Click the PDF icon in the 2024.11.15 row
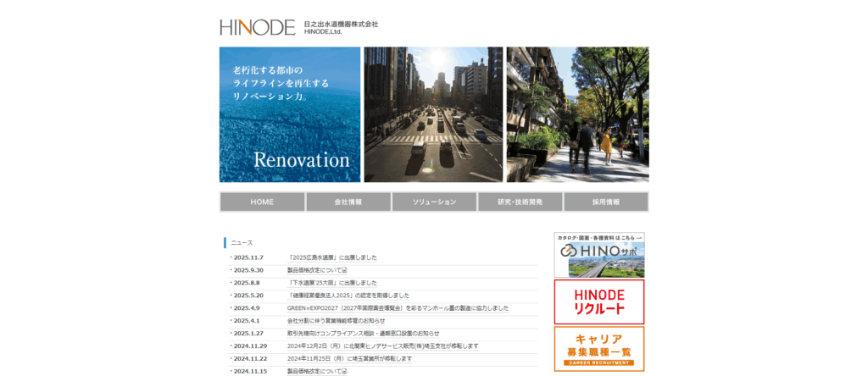Image resolution: width=868 pixels, height=376 pixels. click(344, 372)
